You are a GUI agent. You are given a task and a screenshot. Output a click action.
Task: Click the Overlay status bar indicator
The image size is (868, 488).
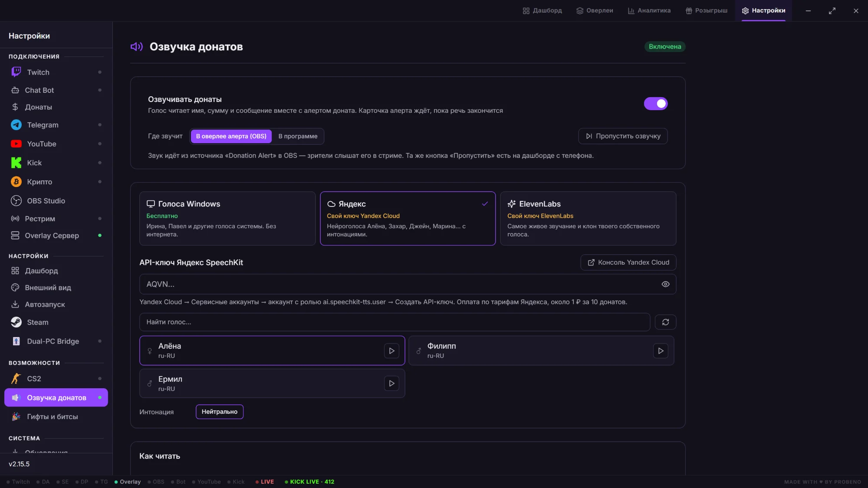[128, 482]
